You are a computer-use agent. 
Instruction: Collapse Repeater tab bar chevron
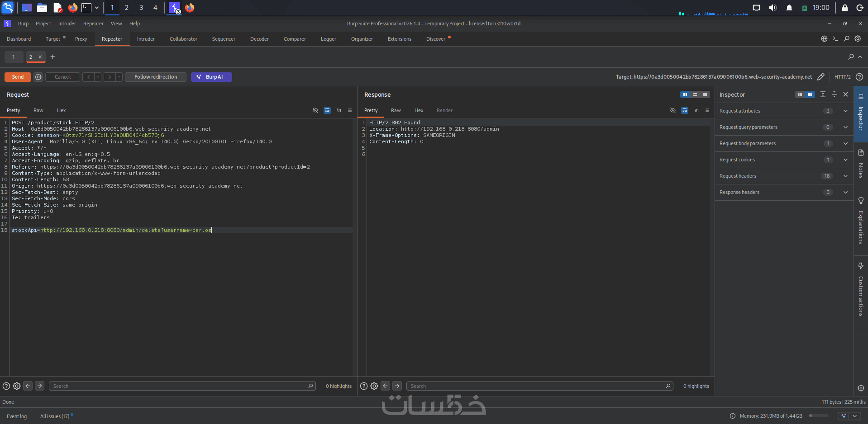pyautogui.click(x=860, y=57)
